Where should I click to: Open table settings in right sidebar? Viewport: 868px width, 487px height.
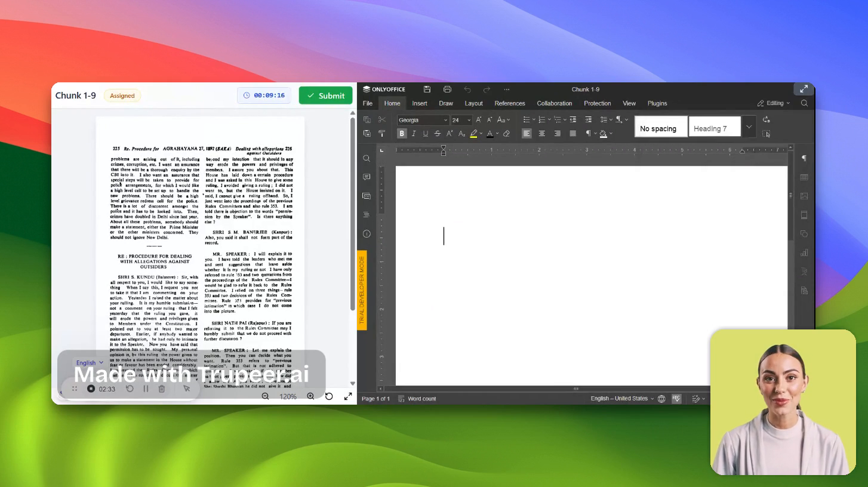coord(804,177)
